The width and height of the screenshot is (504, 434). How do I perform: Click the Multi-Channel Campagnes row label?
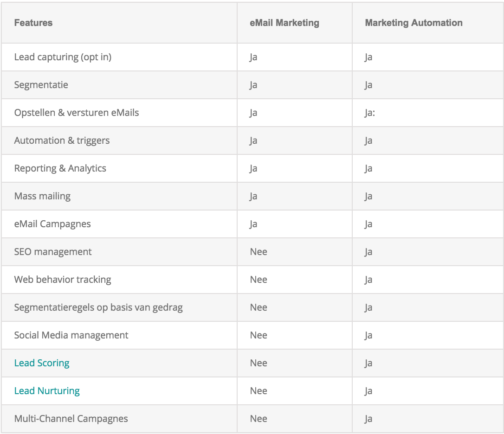pyautogui.click(x=71, y=419)
